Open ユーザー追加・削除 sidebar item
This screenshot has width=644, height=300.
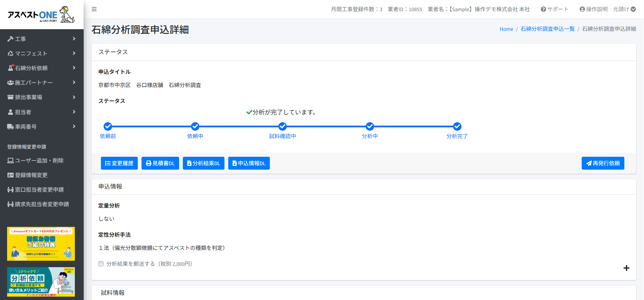tap(39, 160)
